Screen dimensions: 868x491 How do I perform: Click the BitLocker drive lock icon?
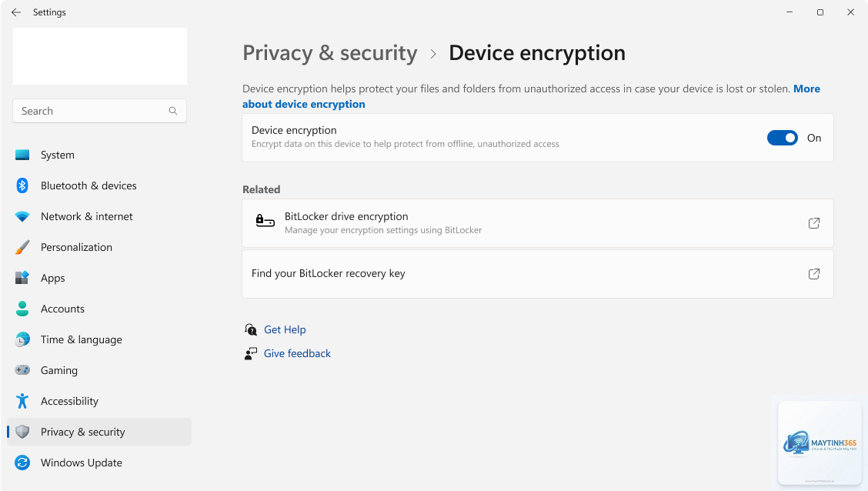pos(265,222)
